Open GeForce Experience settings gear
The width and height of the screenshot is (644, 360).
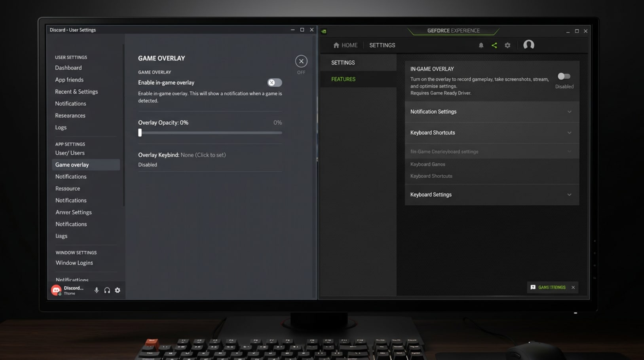pyautogui.click(x=507, y=45)
